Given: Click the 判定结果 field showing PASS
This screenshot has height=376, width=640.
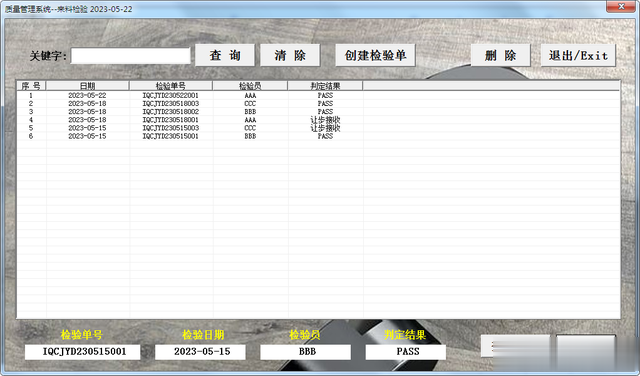Looking at the screenshot, I should click(x=406, y=352).
